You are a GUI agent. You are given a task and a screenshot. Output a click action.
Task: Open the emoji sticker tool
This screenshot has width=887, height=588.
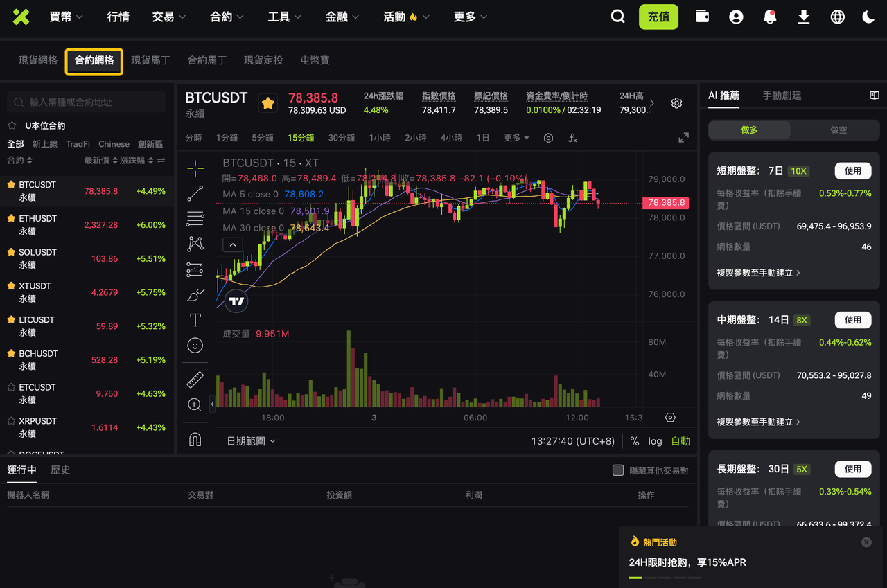point(195,345)
